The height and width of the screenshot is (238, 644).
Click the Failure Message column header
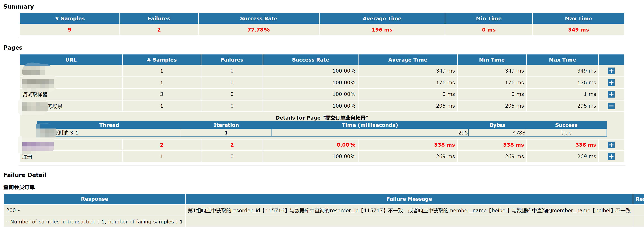409,199
